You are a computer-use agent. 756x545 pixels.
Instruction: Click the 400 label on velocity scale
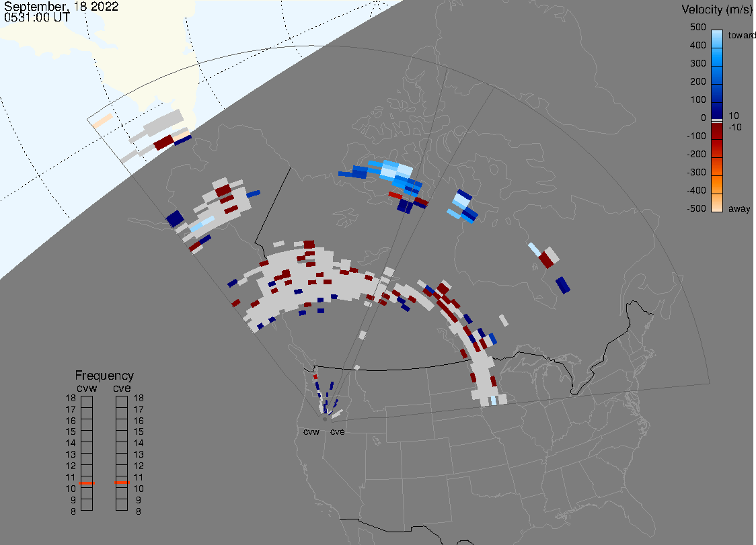(697, 45)
